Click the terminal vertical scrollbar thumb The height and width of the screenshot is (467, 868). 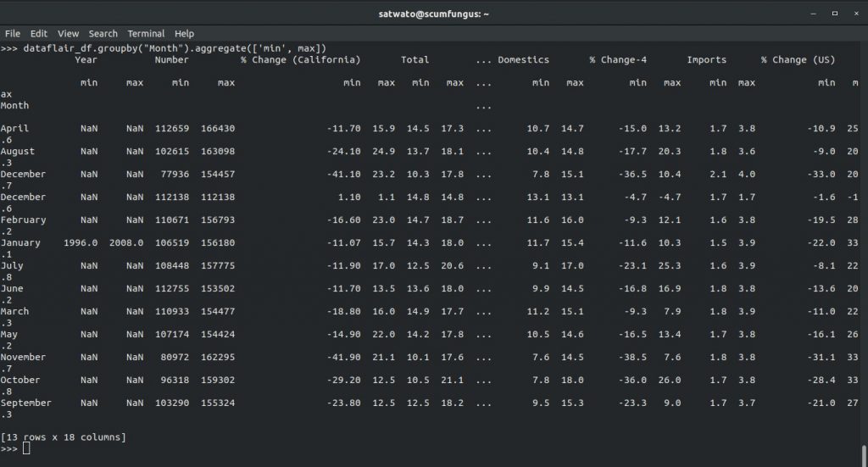tap(864, 456)
